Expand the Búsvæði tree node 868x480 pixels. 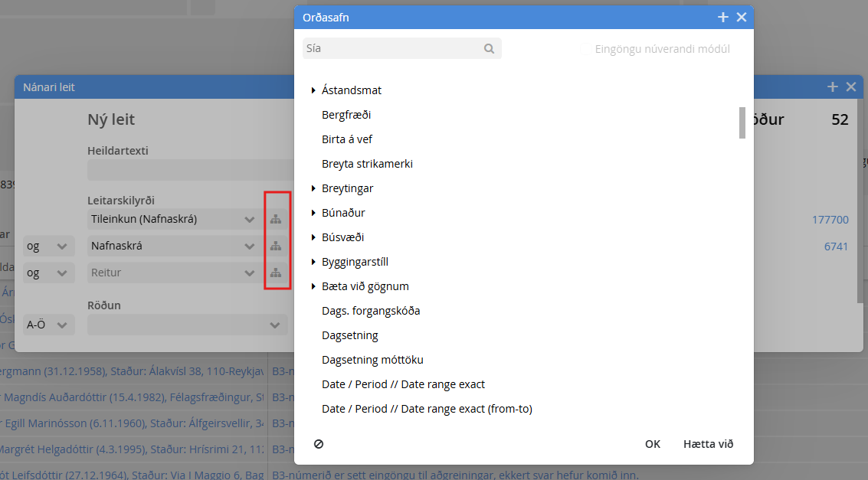click(x=313, y=237)
